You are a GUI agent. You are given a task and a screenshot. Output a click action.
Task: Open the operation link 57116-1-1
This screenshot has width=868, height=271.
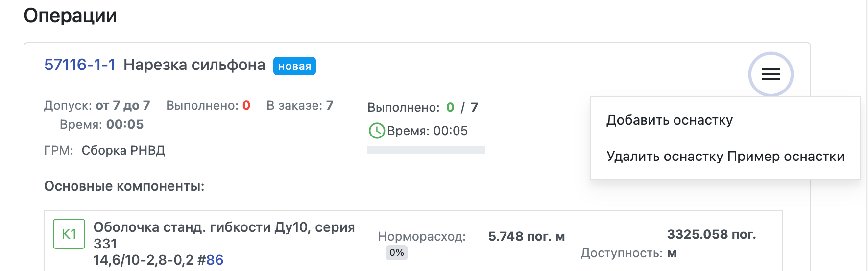(80, 65)
